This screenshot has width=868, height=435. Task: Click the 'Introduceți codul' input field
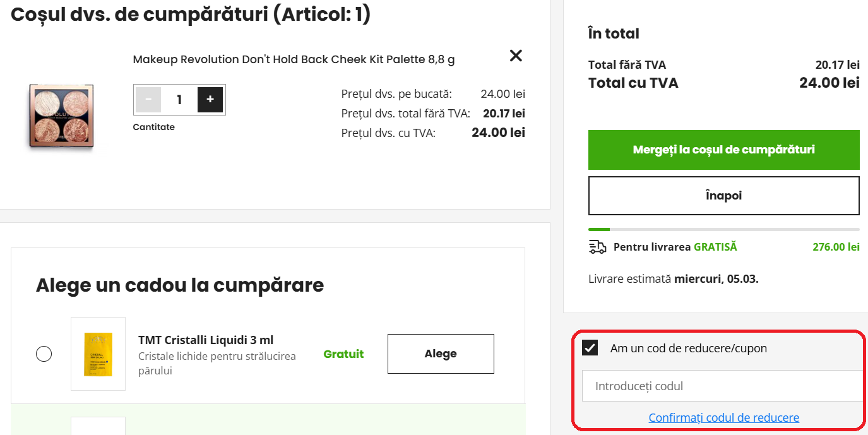point(723,386)
